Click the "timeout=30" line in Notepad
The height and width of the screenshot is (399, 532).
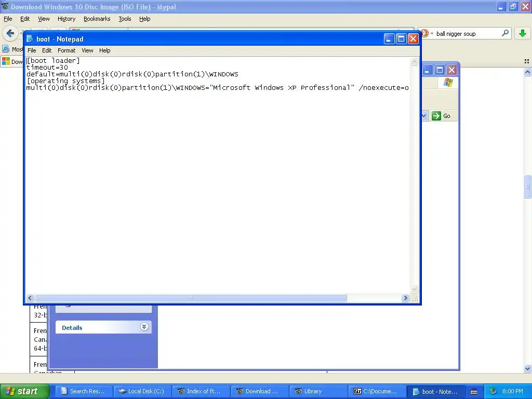[x=47, y=67]
